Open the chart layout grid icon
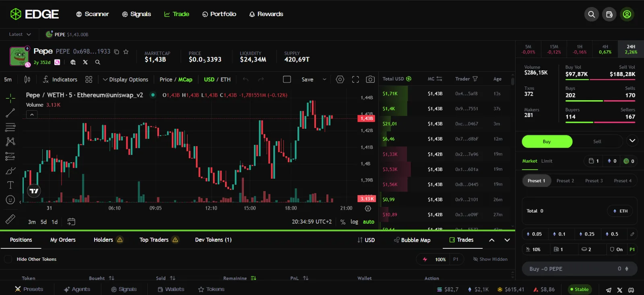644x295 pixels. (x=89, y=80)
